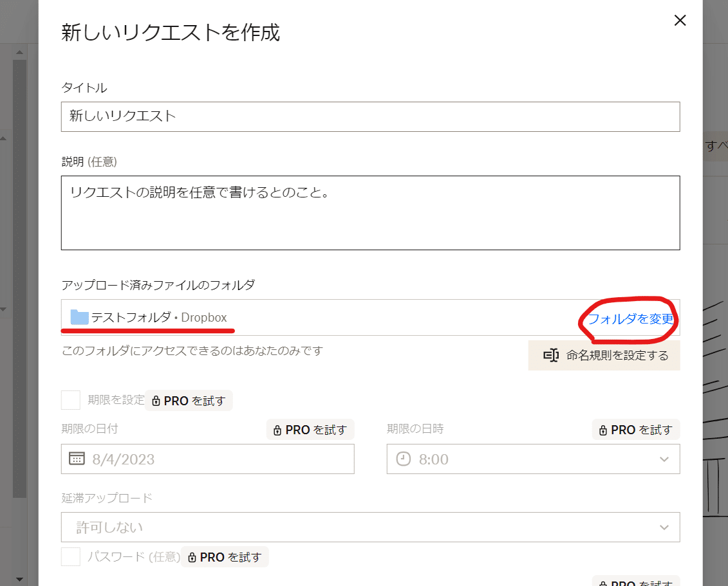Click the calendar icon in 期限の日付 field
728x586 pixels.
coord(77,459)
